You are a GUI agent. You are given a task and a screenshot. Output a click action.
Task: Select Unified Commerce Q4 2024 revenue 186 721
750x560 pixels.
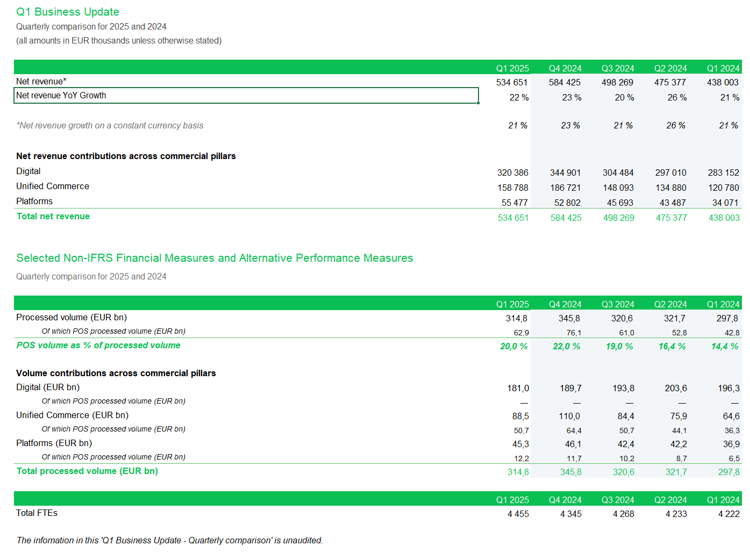coord(565,188)
